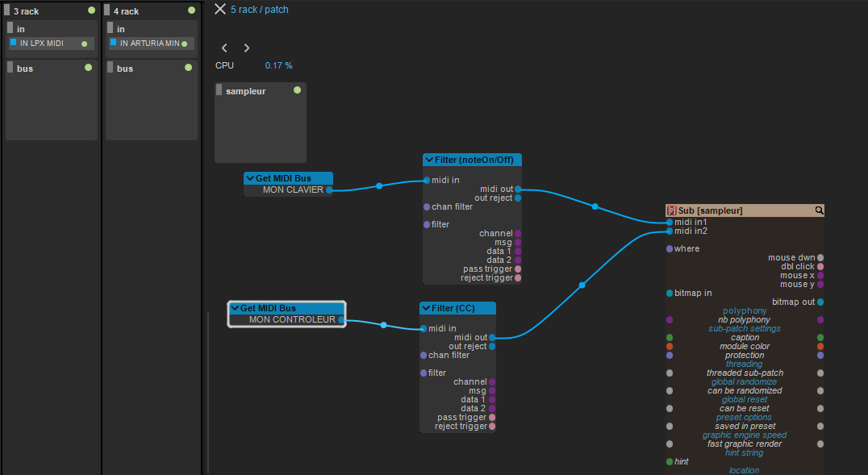Close the 5 rack patch view

(219, 10)
